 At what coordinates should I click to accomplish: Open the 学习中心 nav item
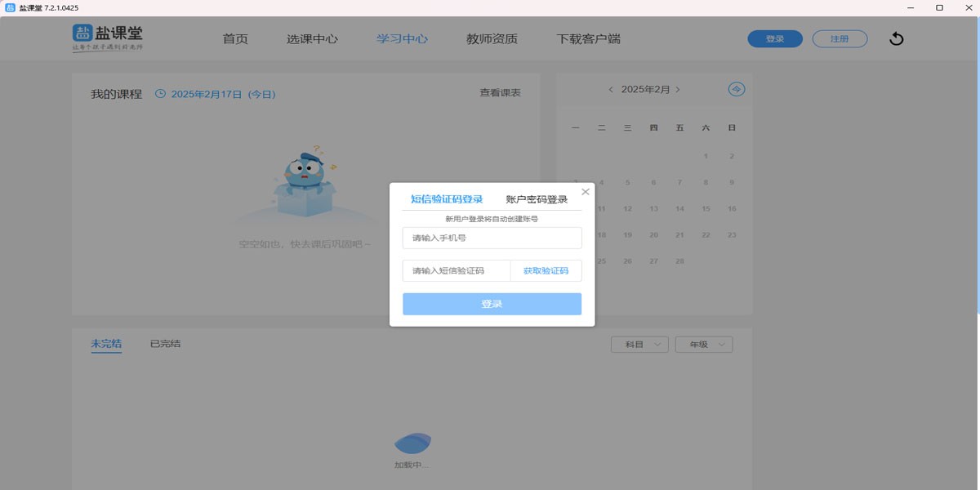pos(402,38)
